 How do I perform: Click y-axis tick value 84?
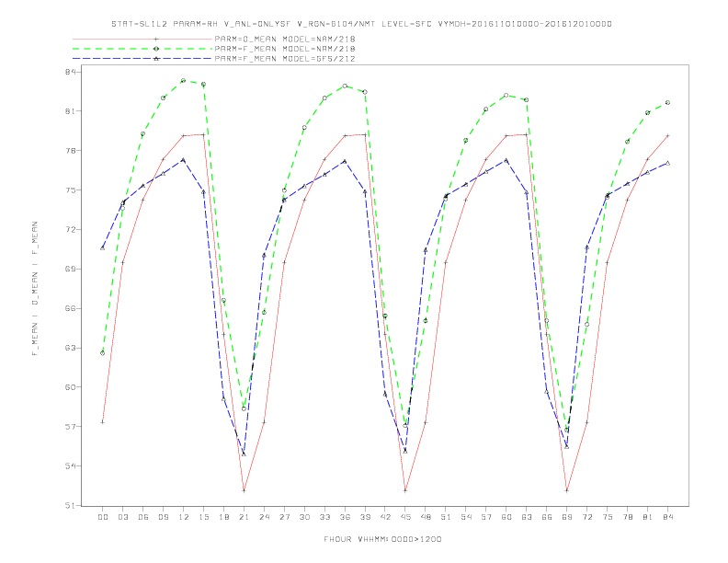coord(71,72)
